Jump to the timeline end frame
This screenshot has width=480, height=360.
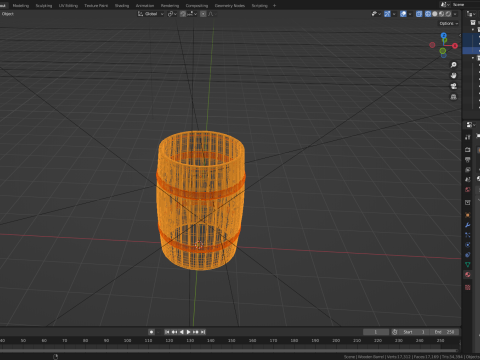pos(203,332)
